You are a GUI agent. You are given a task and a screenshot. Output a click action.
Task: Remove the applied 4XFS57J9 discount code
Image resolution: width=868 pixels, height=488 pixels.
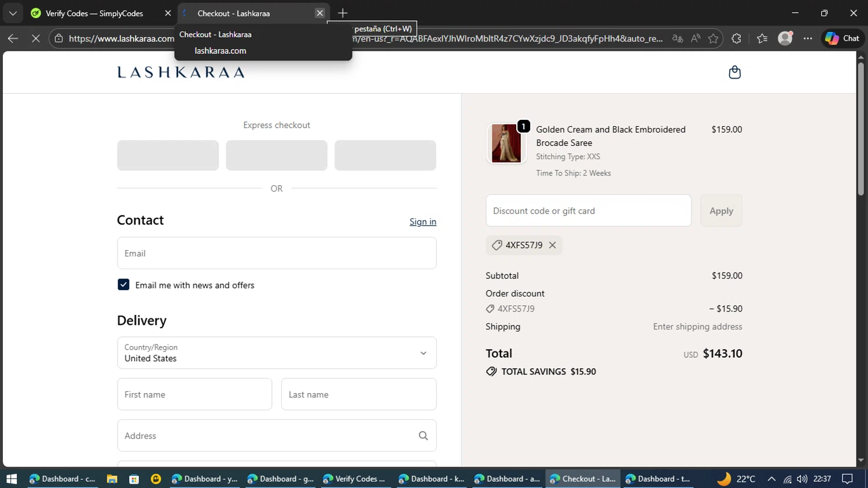click(x=553, y=245)
